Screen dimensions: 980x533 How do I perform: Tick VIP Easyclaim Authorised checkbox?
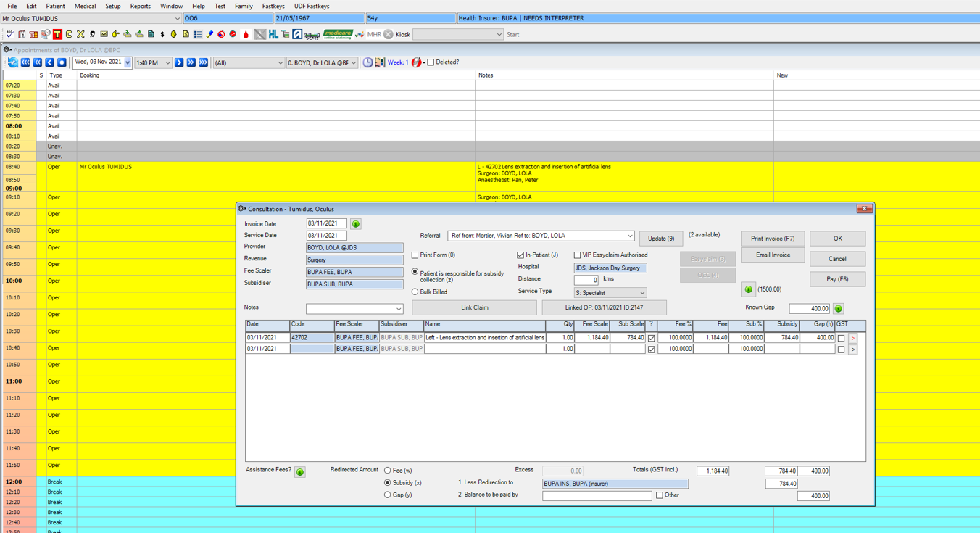[x=577, y=255]
